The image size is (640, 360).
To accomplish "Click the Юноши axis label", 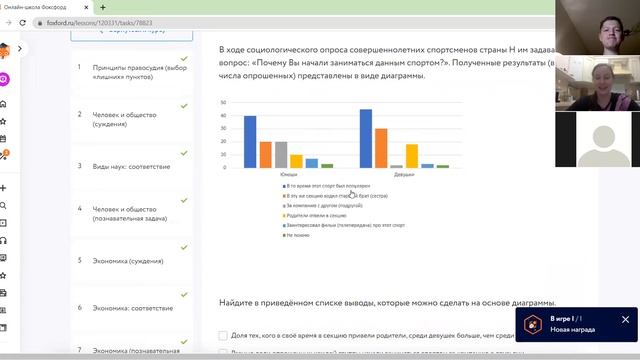I will pos(289,174).
